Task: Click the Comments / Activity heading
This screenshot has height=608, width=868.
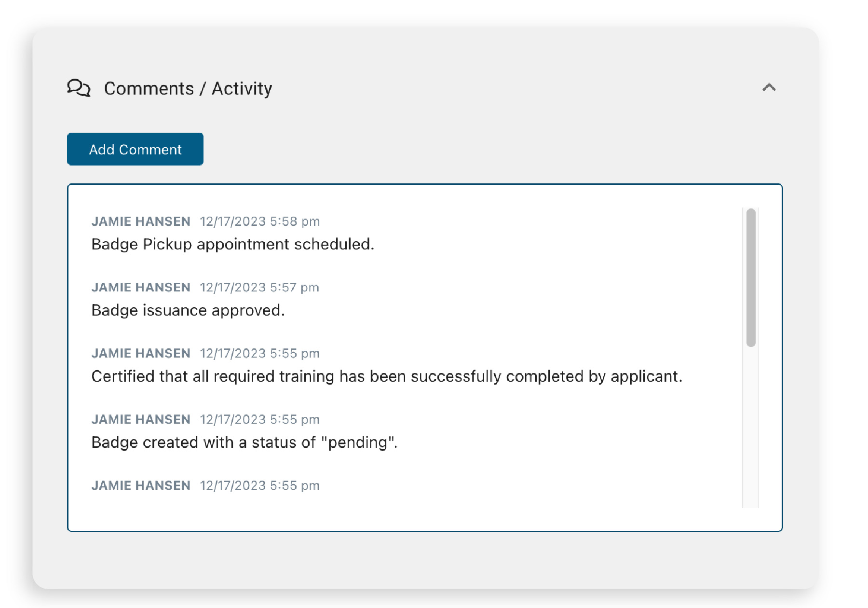Action: [188, 88]
